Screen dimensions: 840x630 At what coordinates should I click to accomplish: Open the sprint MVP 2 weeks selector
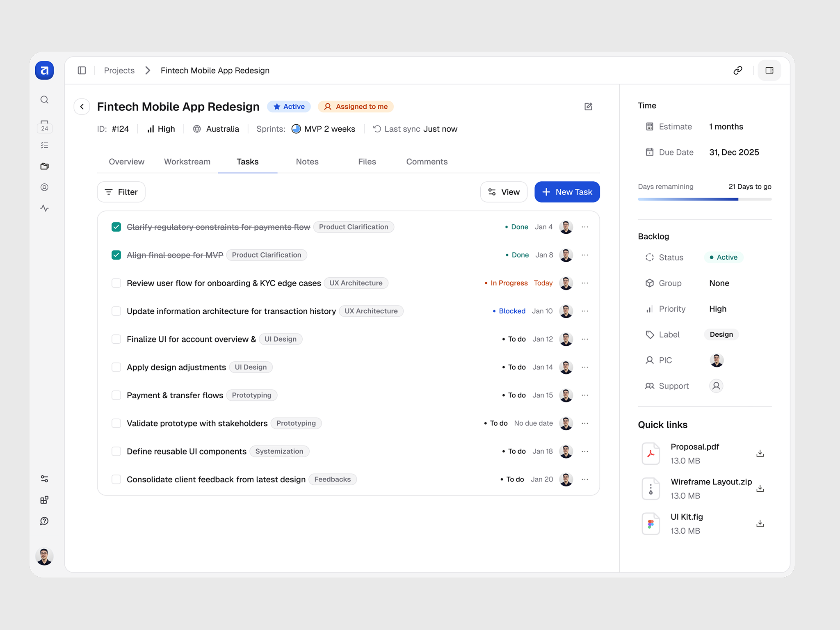(323, 129)
